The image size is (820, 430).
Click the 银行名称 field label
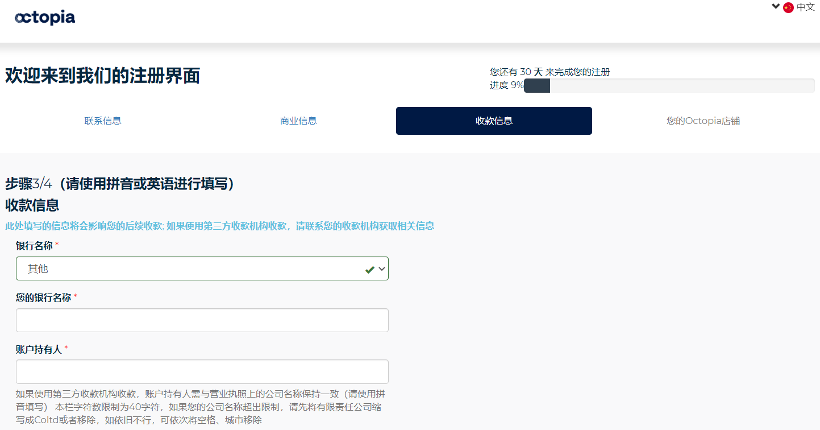coord(34,245)
